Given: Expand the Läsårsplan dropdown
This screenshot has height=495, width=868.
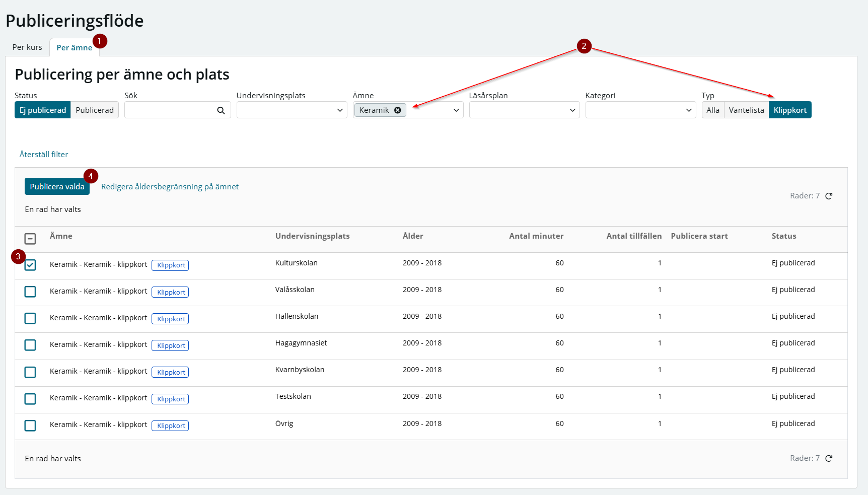Looking at the screenshot, I should [525, 110].
